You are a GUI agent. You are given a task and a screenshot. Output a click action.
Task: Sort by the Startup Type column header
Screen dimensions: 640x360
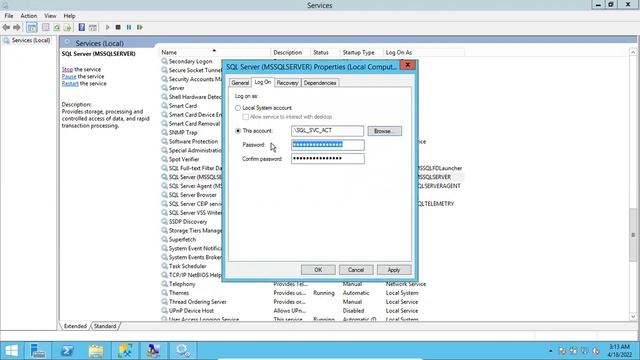(x=361, y=52)
